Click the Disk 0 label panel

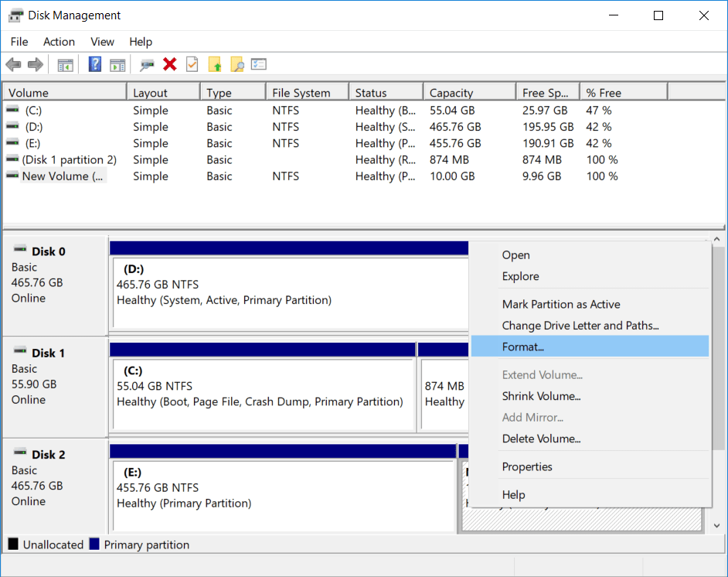54,284
